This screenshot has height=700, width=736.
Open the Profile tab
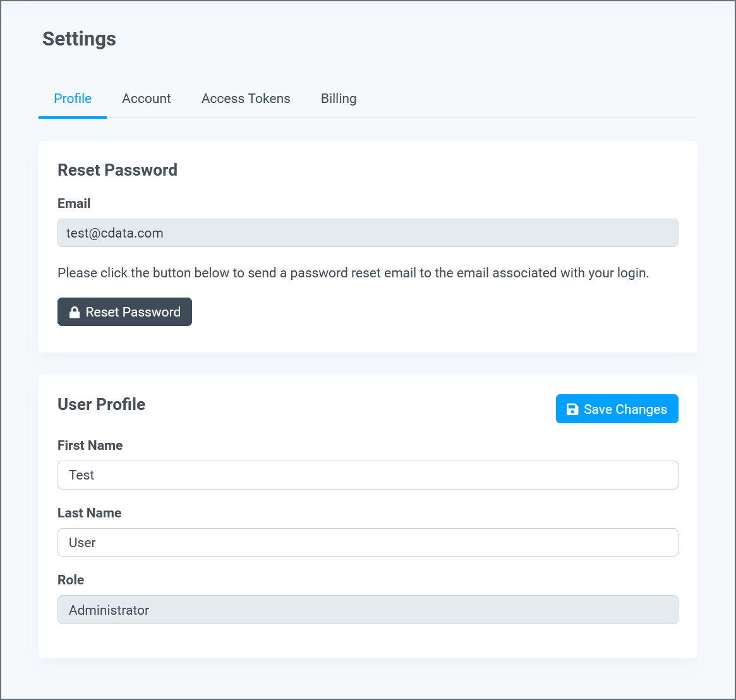click(73, 99)
